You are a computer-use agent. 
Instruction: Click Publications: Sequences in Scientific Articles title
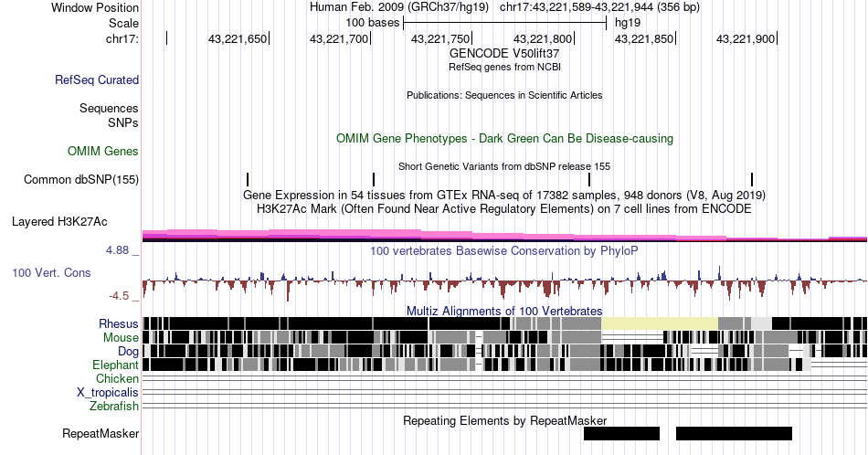tap(504, 95)
